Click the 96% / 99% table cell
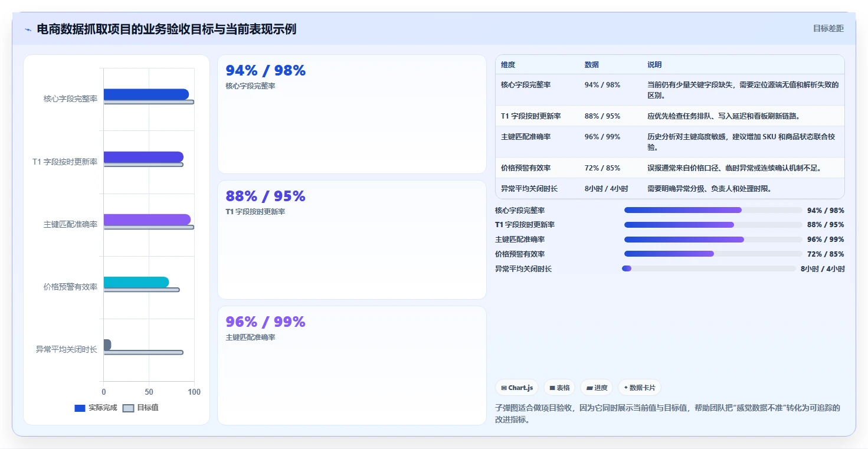Viewport: 868px width, 449px height. tap(602, 137)
